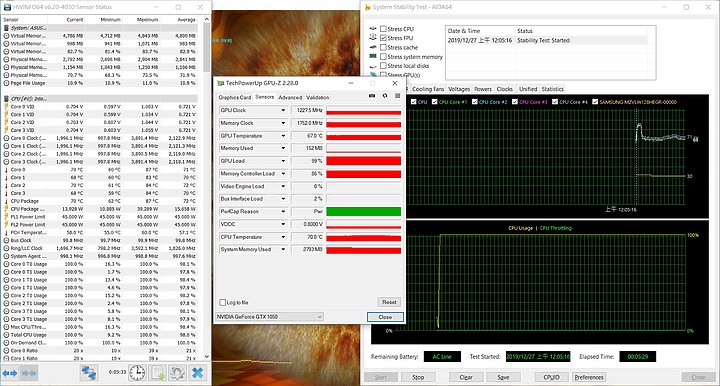
Task: Open AIDA64 Voltages tab
Action: click(x=459, y=89)
